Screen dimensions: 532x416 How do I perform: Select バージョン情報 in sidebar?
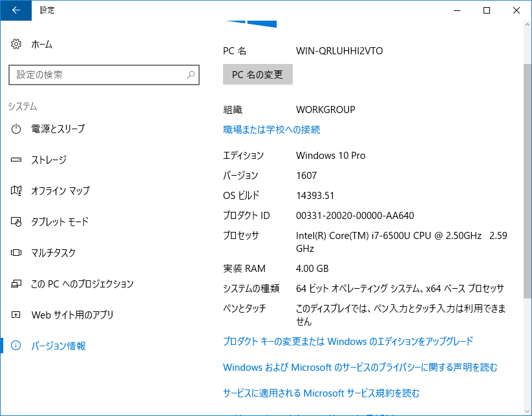(x=58, y=346)
